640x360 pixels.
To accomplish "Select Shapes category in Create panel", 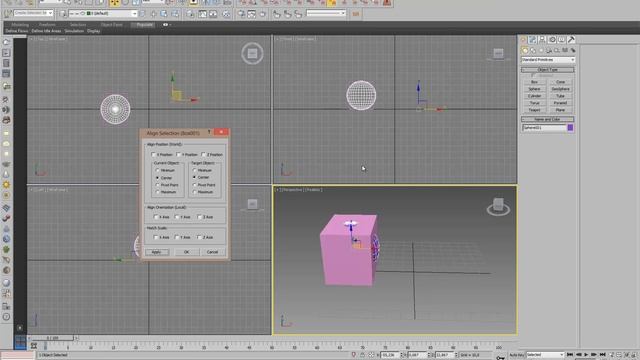I will (533, 50).
